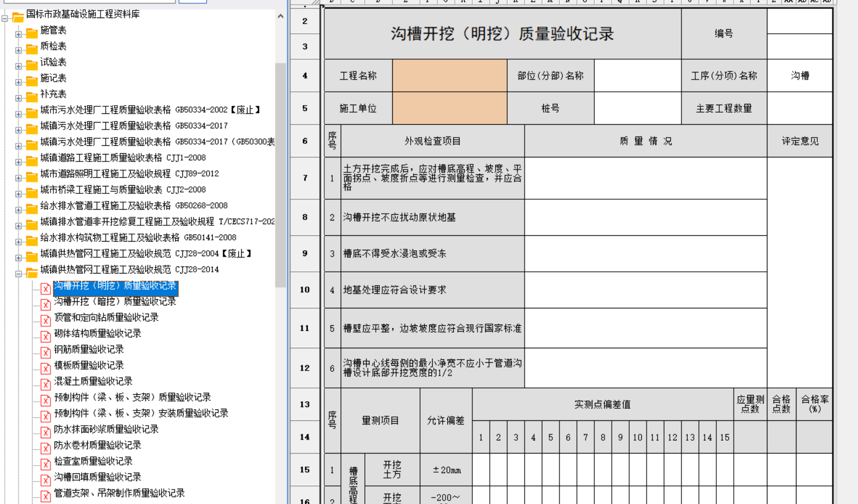Open 预制构件（梁、板、支架）安装质量验收记录 form

coord(141,413)
